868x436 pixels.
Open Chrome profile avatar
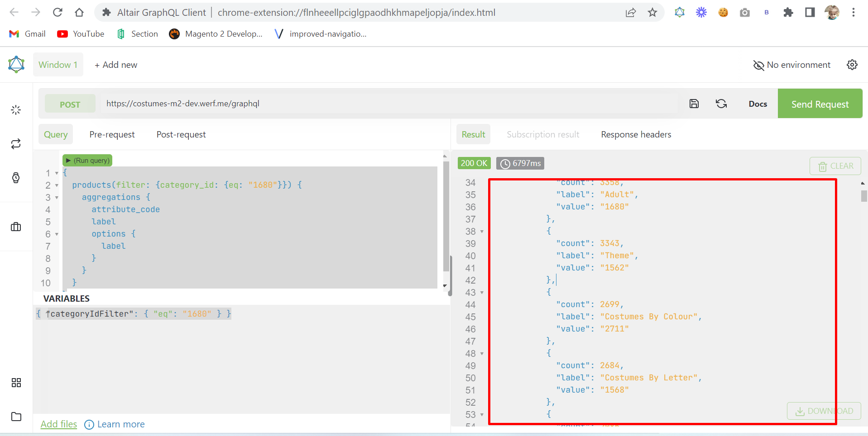click(x=832, y=12)
